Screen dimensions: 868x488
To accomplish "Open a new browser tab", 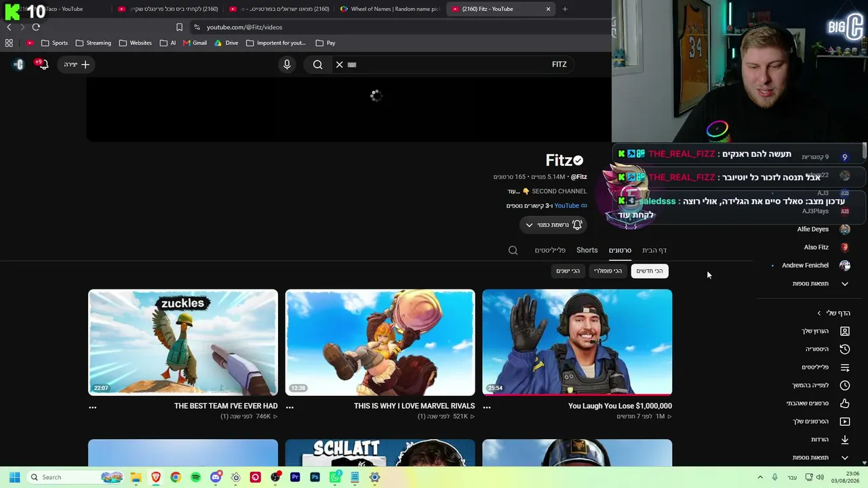I will pos(565,9).
